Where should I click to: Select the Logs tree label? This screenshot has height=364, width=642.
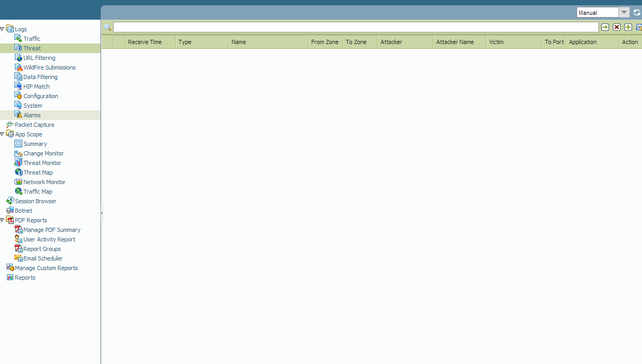pos(21,29)
